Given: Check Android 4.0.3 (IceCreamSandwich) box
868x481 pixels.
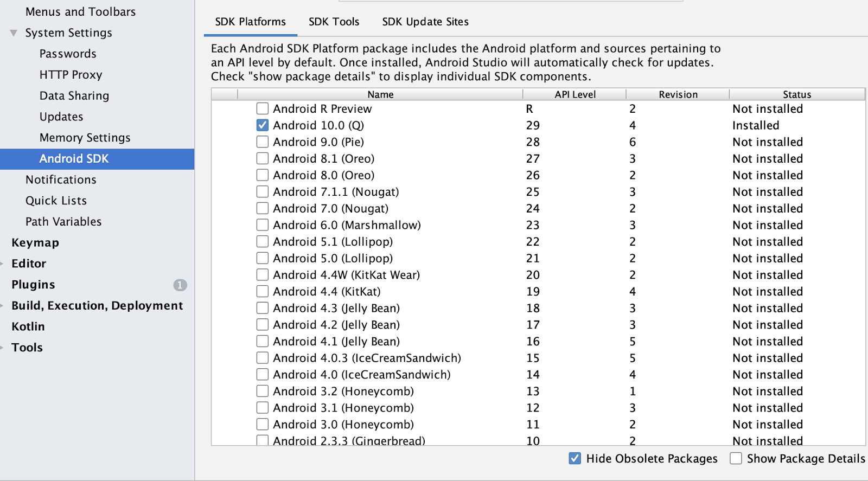Looking at the screenshot, I should tap(263, 358).
